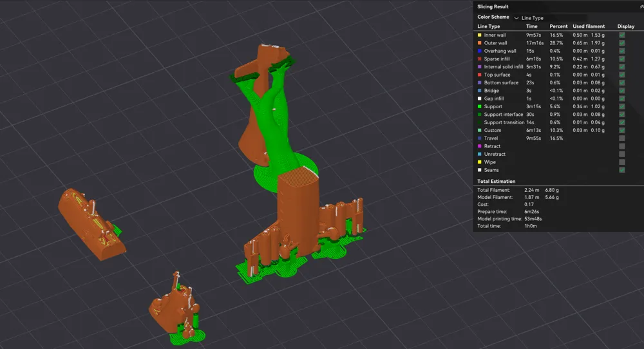The width and height of the screenshot is (644, 349).
Task: Click the Unretract color swatch
Action: point(479,154)
